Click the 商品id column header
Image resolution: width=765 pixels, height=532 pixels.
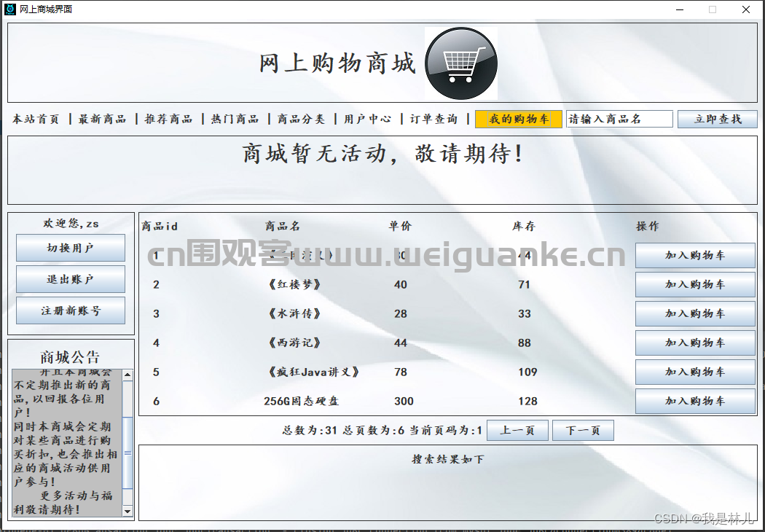(160, 227)
